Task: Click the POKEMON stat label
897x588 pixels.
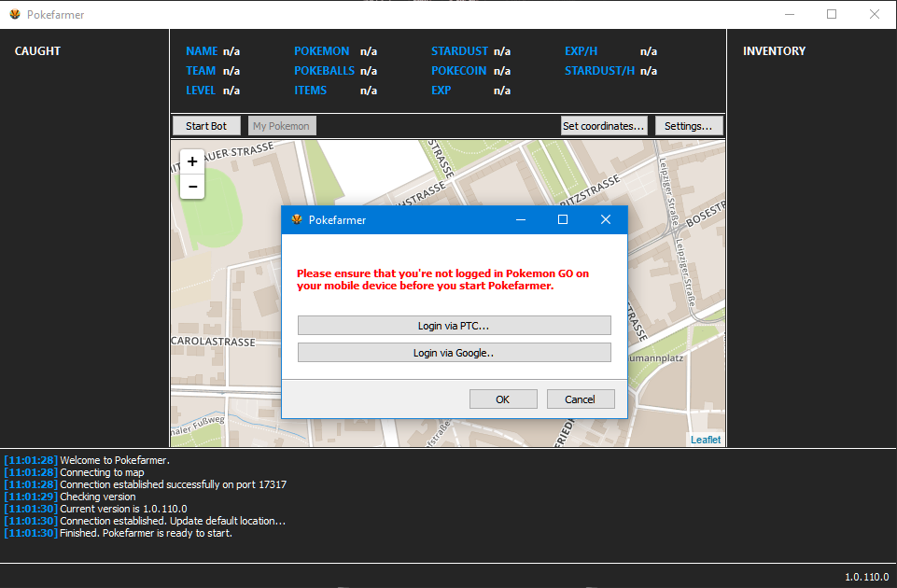Action: (x=321, y=51)
